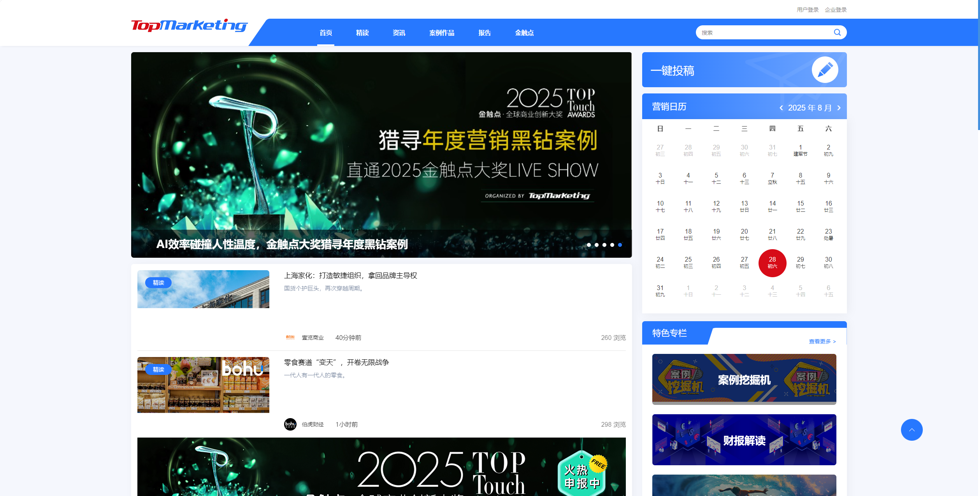Click the scroll-to-top arrow button
This screenshot has height=496, width=980.
[912, 430]
